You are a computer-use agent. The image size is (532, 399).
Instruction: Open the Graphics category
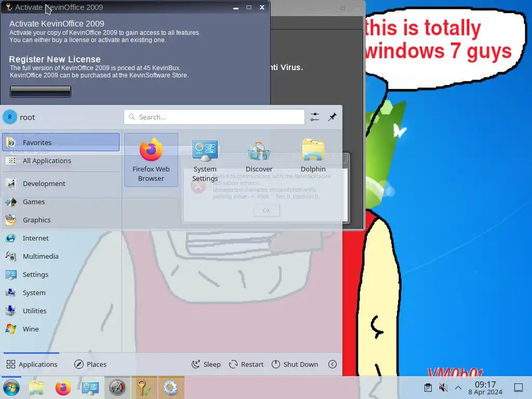click(61, 220)
